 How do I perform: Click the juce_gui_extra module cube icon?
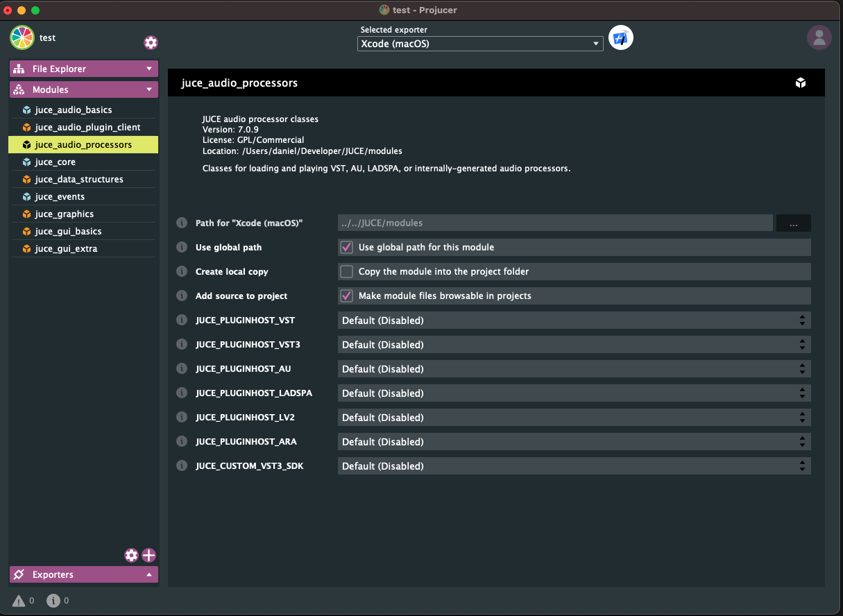[26, 248]
